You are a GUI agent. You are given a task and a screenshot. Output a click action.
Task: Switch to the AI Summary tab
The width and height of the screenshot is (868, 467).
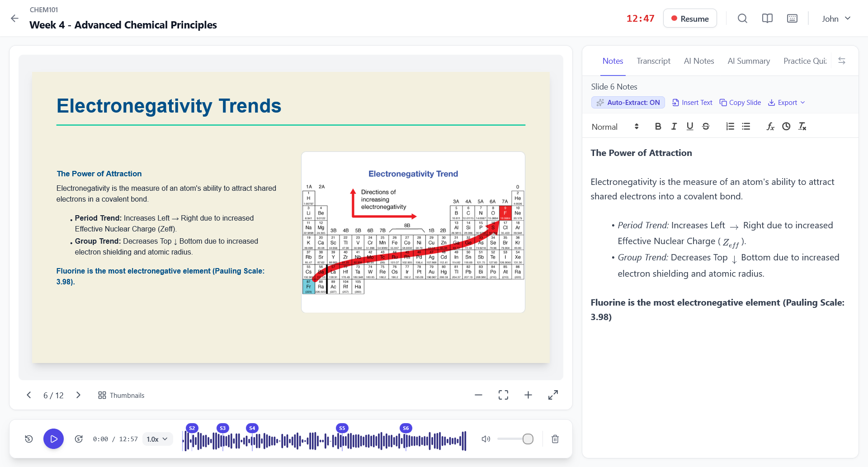749,61
